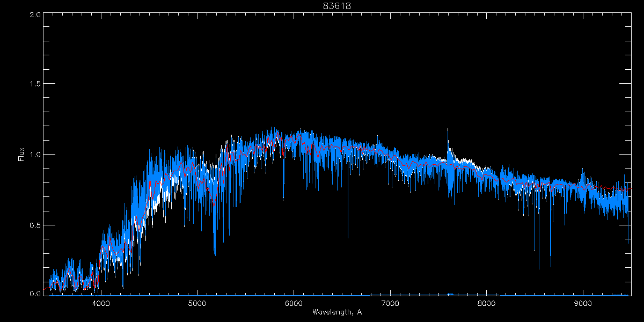
Task: Click the absorption line near 8660 Å
Action: 551,265
